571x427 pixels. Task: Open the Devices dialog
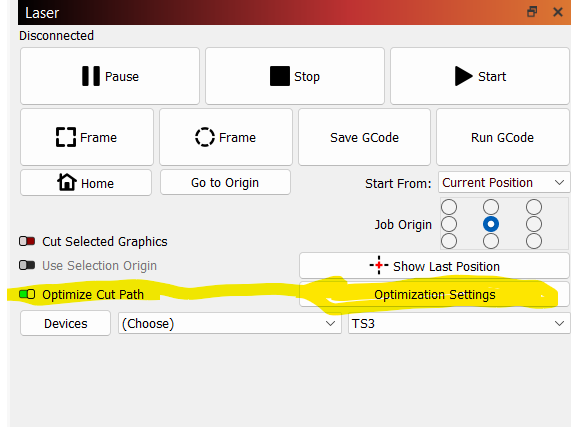point(66,323)
